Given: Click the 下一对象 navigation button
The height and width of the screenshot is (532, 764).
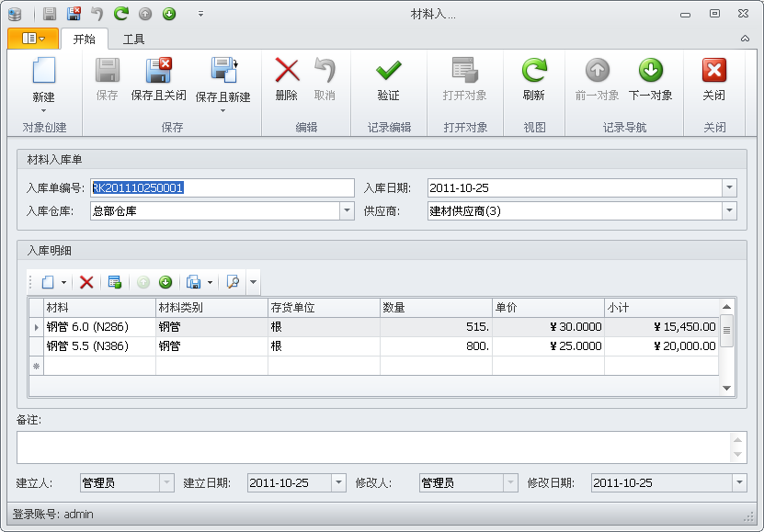Looking at the screenshot, I should [651, 79].
